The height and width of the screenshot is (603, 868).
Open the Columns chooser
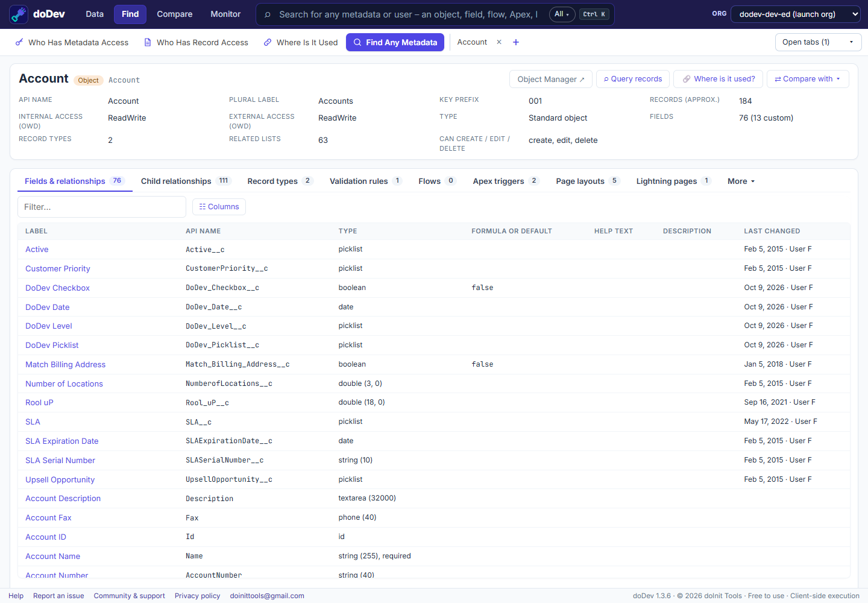click(219, 207)
